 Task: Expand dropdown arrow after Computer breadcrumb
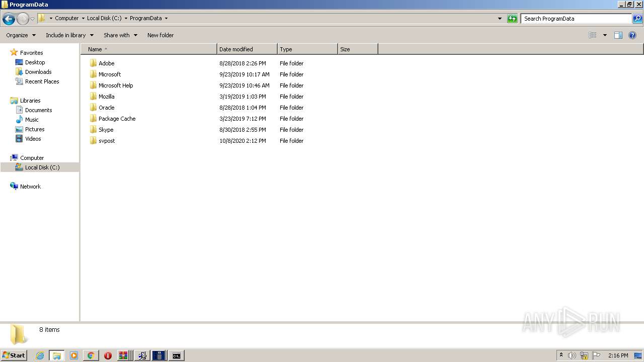tap(83, 18)
